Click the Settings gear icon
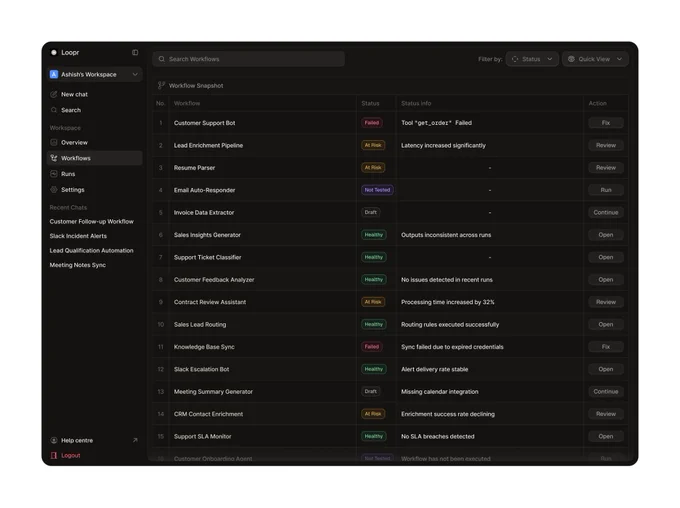 (x=54, y=190)
